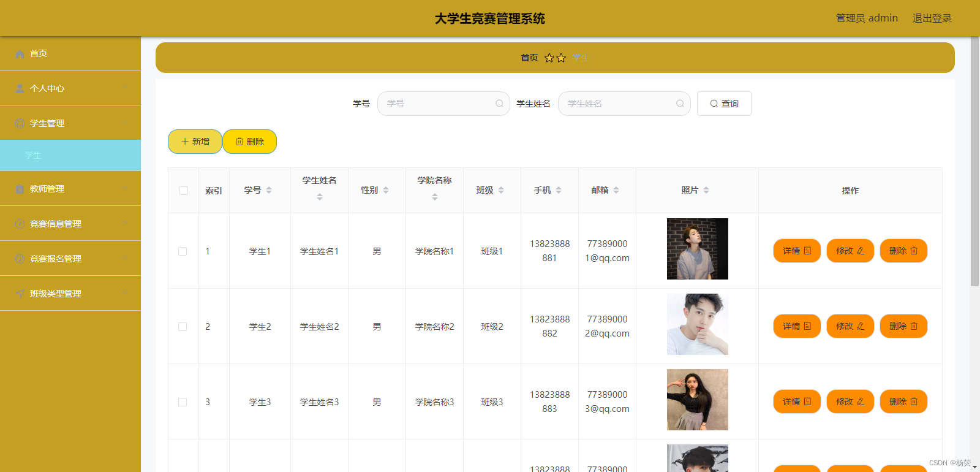The height and width of the screenshot is (472, 980).
Task: Open 竞赛报名管理 in the sidebar
Action: [x=70, y=259]
